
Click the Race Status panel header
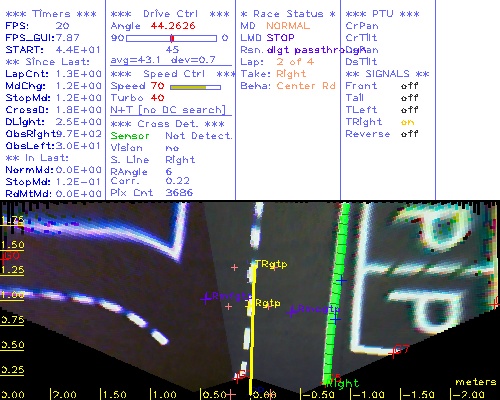(288, 14)
